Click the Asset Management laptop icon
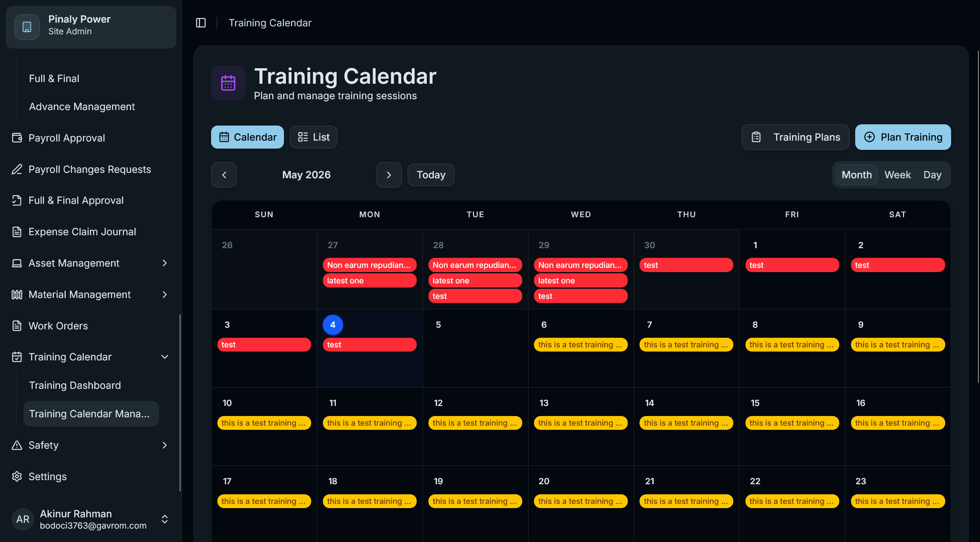This screenshot has height=542, width=980. tap(17, 263)
